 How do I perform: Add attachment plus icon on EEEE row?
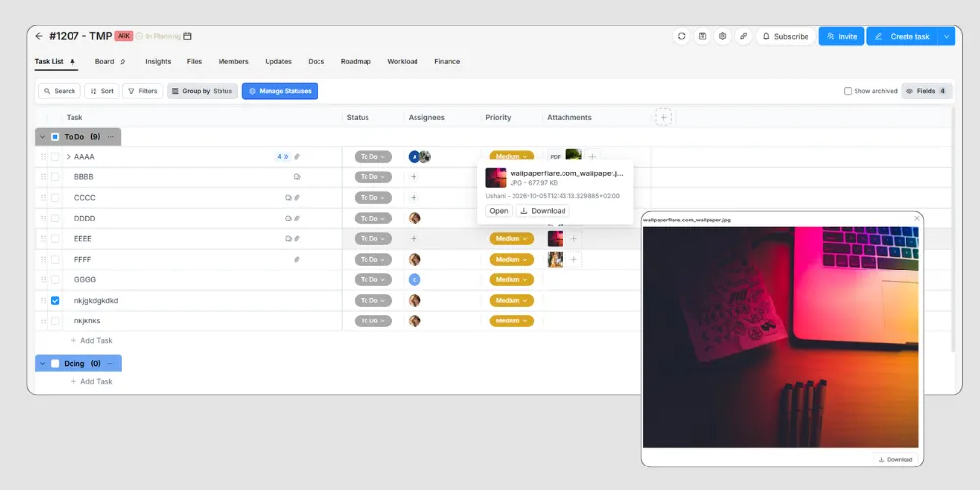(x=573, y=239)
